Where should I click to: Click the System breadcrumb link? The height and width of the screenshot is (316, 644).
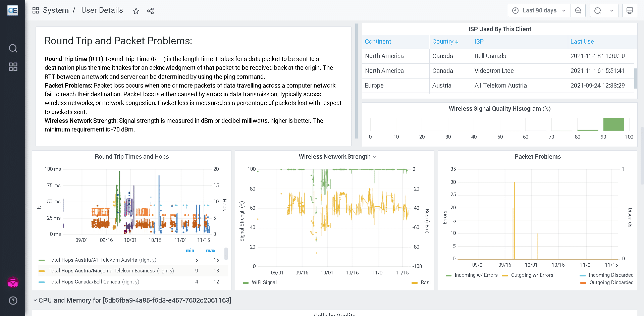pos(56,10)
